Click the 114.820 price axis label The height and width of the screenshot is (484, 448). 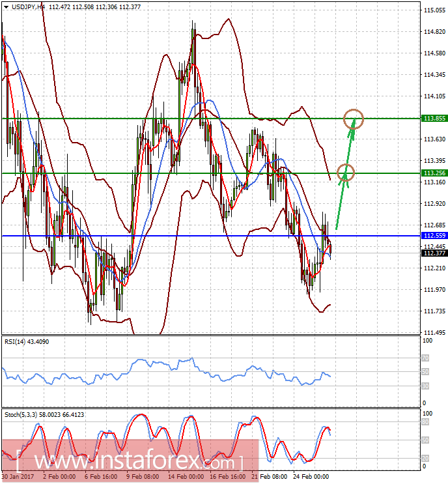click(x=435, y=32)
